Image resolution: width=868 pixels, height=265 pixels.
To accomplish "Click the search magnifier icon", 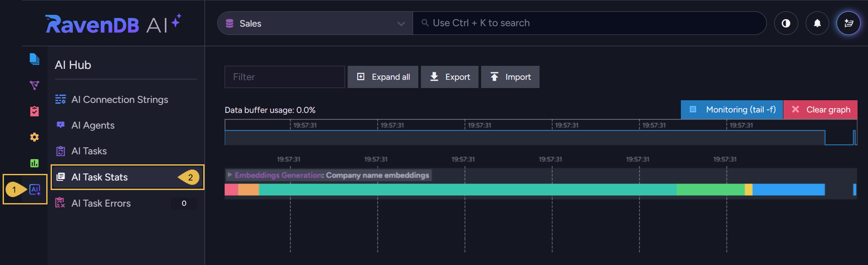I will [425, 23].
